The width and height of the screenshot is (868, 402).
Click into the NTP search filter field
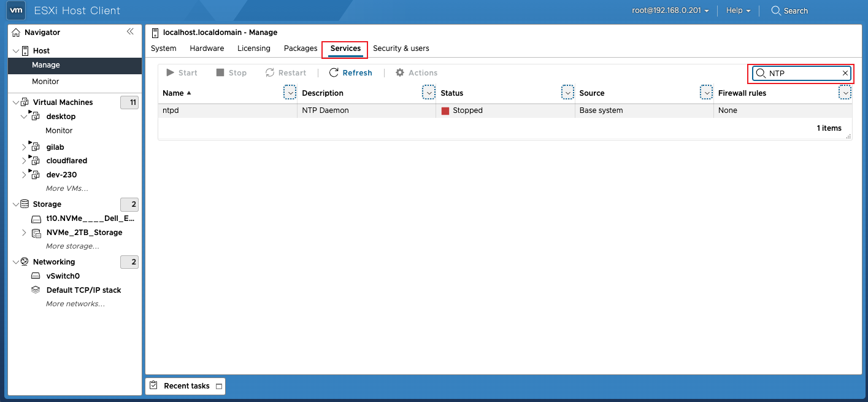[802, 74]
